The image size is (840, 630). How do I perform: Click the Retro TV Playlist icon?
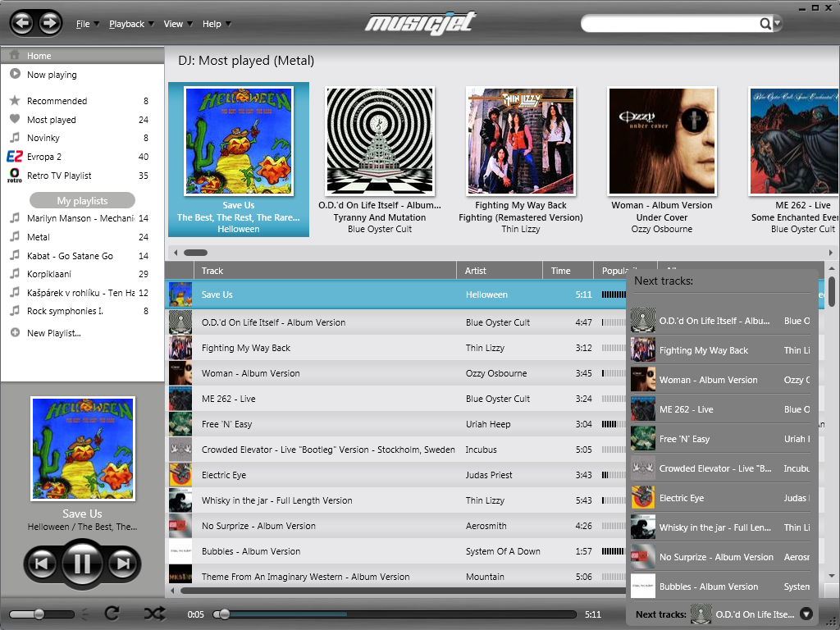15,176
